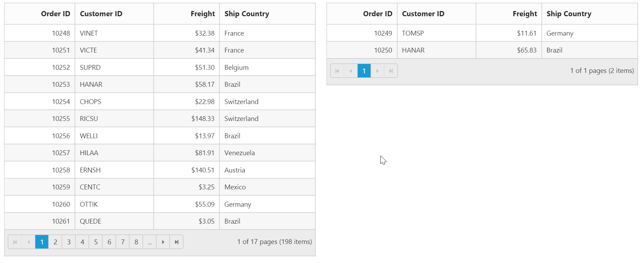The height and width of the screenshot is (263, 644).
Task: Select page 1 in the right grid pager
Action: coord(364,71)
